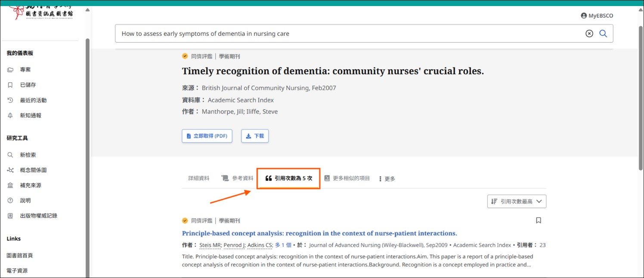
Task: Expand the 引用次數最高 sort dropdown
Action: click(x=517, y=201)
